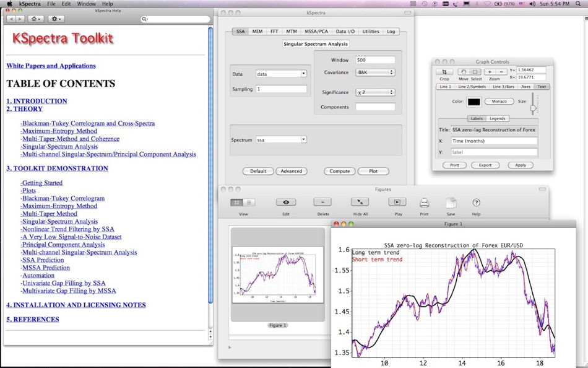Click the Edit eye icon in Figures
Image resolution: width=588 pixels, height=368 pixels.
tap(286, 202)
